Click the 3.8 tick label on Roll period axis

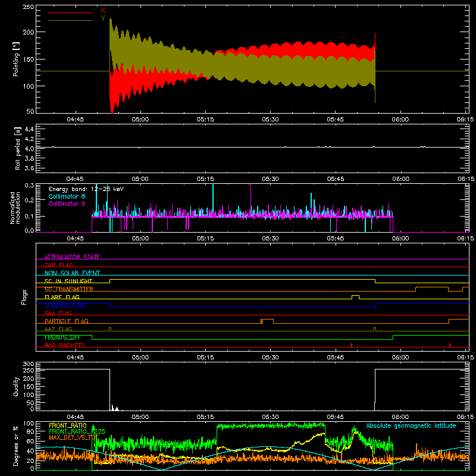[29, 158]
